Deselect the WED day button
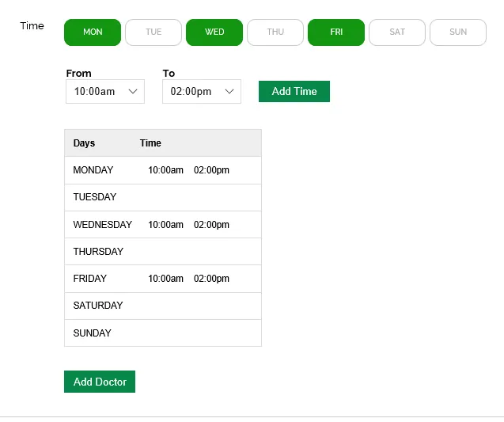The height and width of the screenshot is (422, 504). (x=214, y=32)
